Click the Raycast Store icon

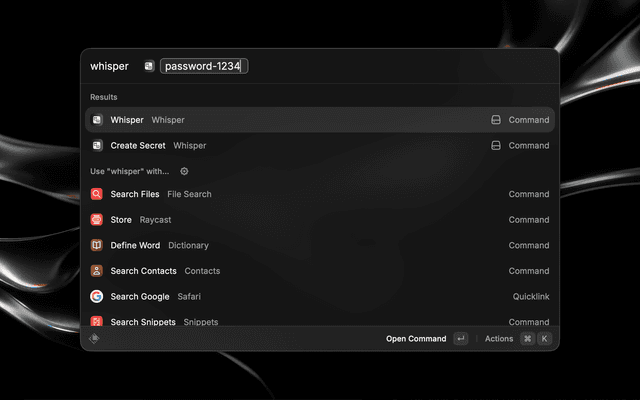[x=97, y=220]
